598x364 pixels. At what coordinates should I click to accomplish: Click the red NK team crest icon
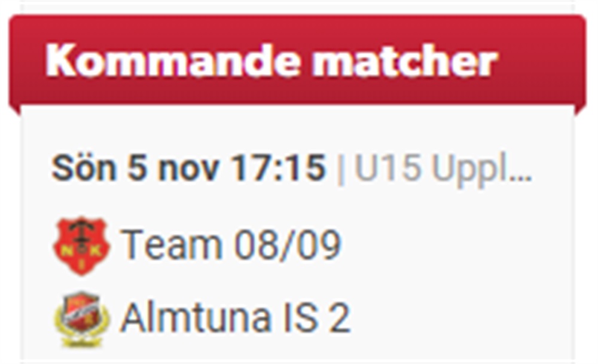82,246
